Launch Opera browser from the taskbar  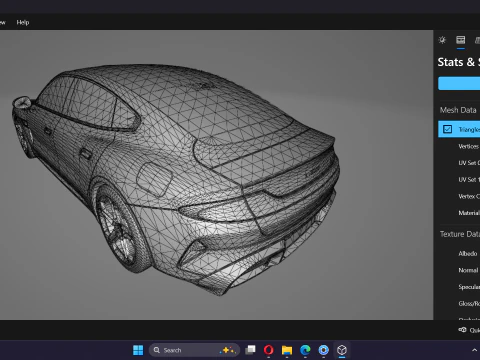(x=269, y=350)
